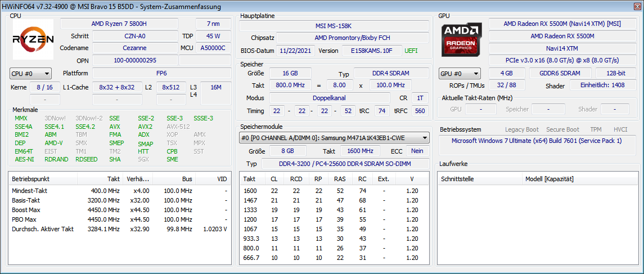Click the greyed AVX-512 feature flag
This screenshot has width=644, height=274.
pyautogui.click(x=178, y=127)
